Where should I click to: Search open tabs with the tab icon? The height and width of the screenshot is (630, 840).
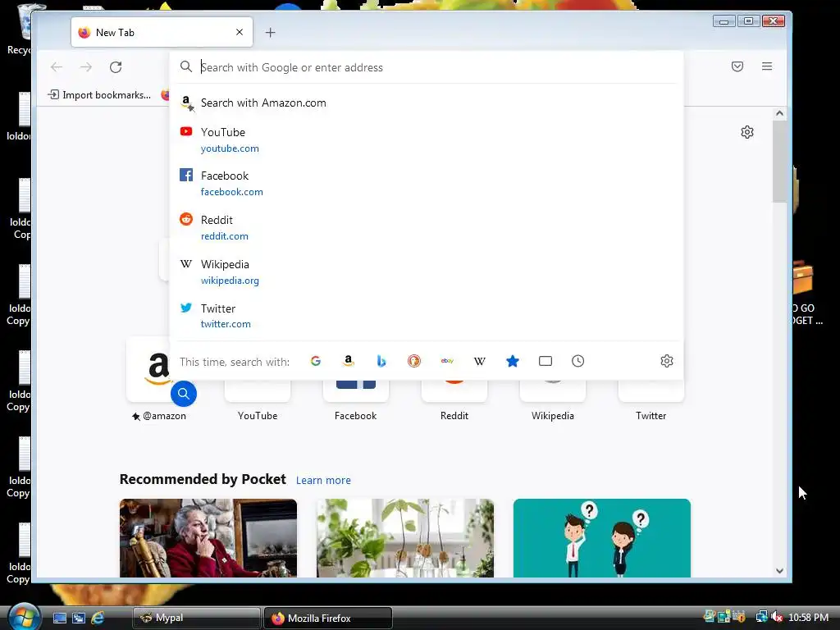point(546,361)
